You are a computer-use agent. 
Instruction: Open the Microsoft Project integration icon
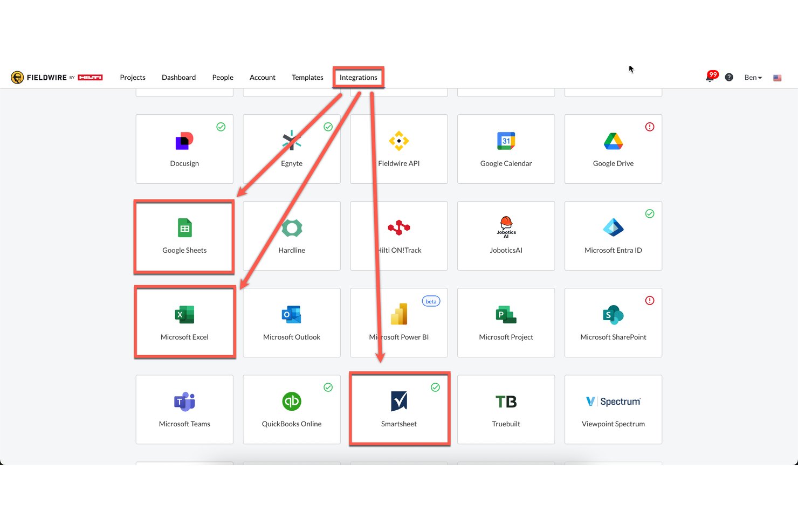506,315
